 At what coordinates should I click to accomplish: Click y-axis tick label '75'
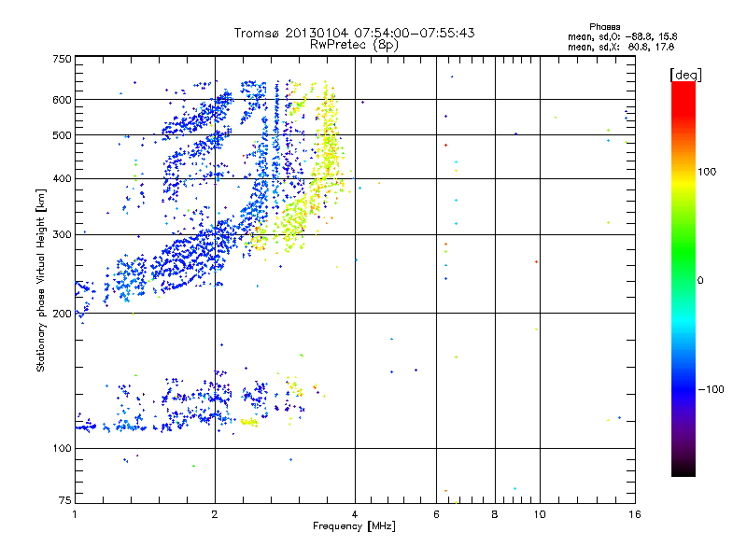point(65,500)
